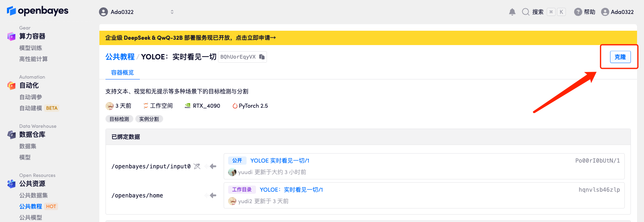Copy the tutorial ID BQhUorEqyVX
Image resolution: width=644 pixels, height=222 pixels.
[262, 57]
